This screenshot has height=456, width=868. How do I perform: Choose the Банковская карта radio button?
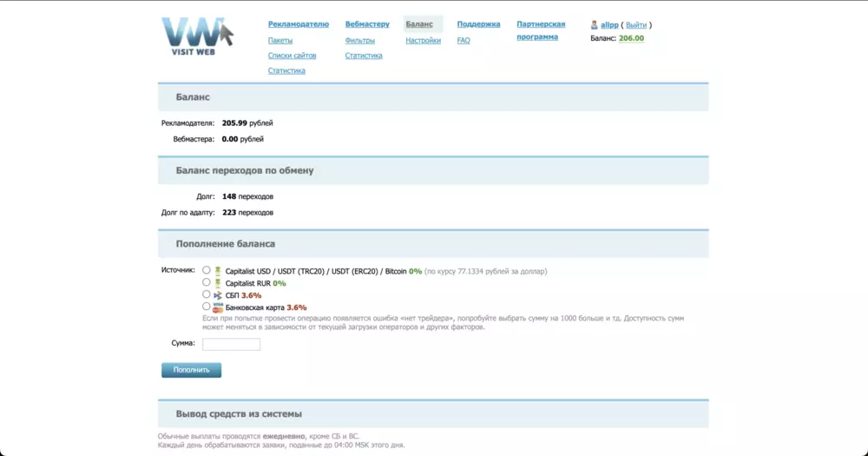point(206,307)
